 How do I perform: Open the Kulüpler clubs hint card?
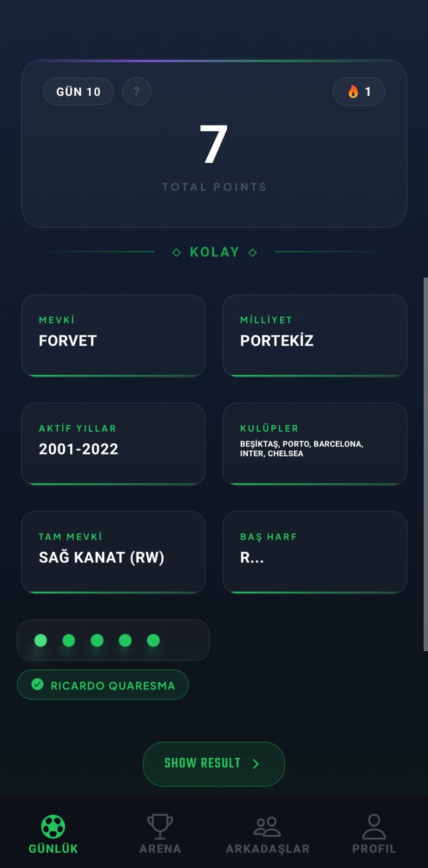[315, 443]
